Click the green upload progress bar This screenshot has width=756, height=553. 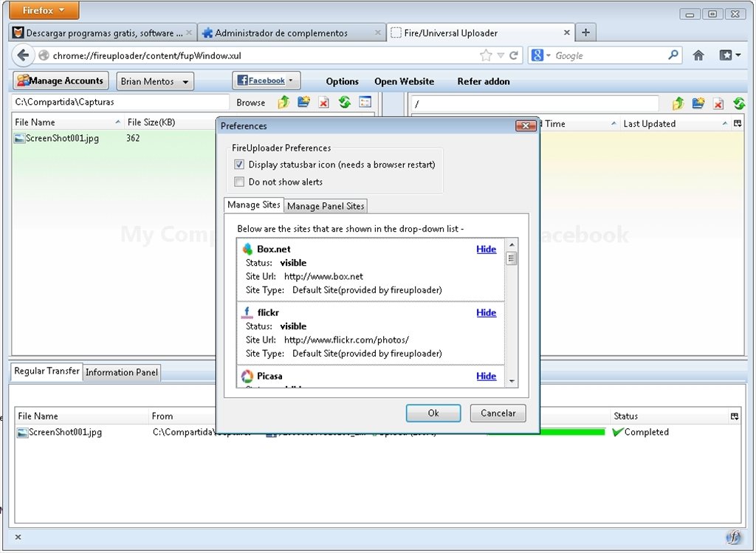[572, 432]
